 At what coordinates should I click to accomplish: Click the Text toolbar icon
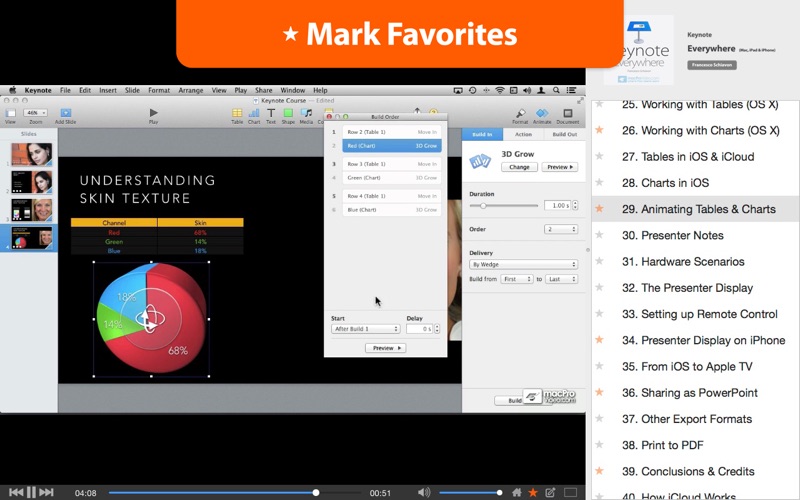(x=271, y=113)
